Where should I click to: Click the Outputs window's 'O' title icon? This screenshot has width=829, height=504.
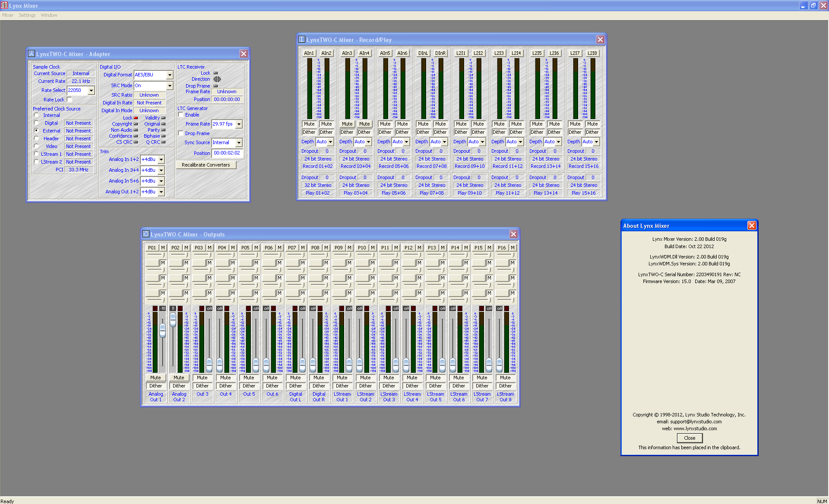(x=146, y=234)
